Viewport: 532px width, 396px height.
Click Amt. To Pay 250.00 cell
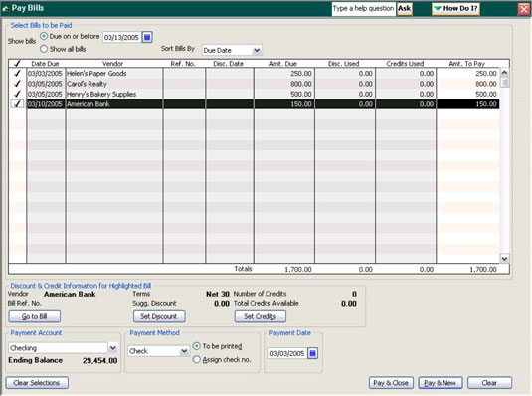[468, 74]
